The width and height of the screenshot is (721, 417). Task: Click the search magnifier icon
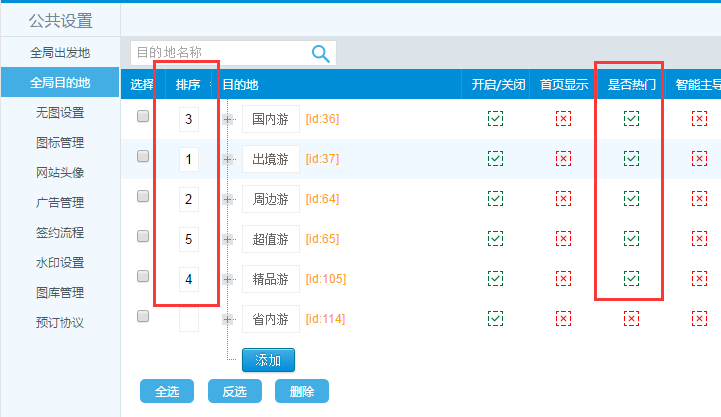click(x=321, y=54)
